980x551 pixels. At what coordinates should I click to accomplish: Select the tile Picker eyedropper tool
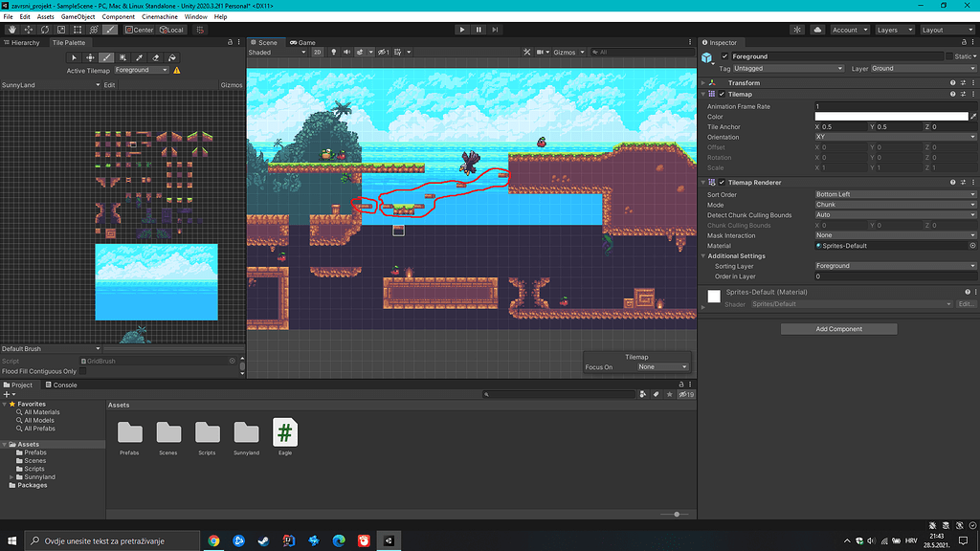[139, 57]
